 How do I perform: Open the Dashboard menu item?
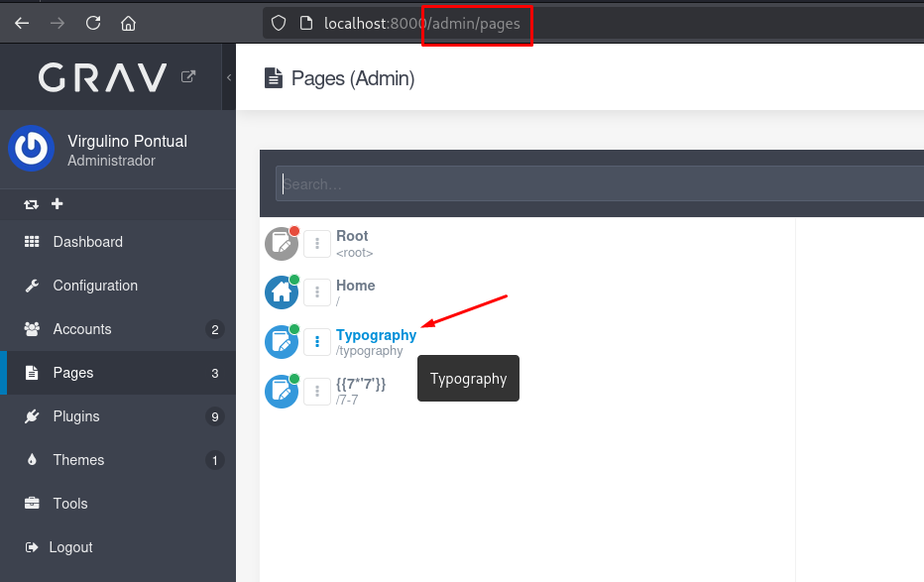click(87, 242)
